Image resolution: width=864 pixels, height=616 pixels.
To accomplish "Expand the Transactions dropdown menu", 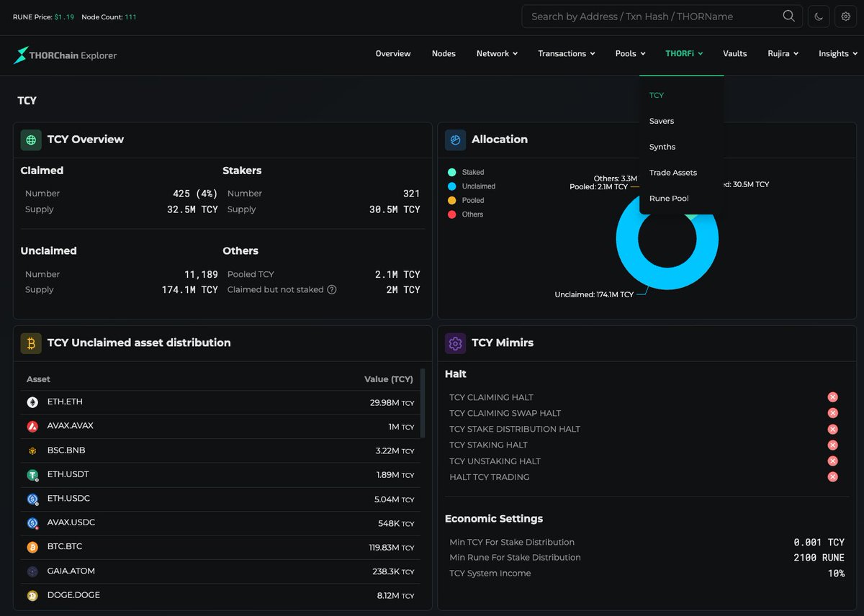I will click(567, 54).
